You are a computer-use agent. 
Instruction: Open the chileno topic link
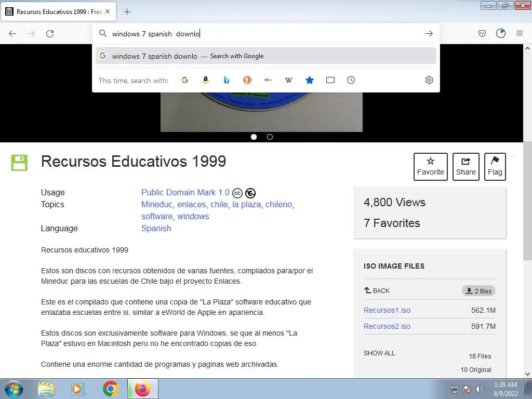(x=278, y=205)
